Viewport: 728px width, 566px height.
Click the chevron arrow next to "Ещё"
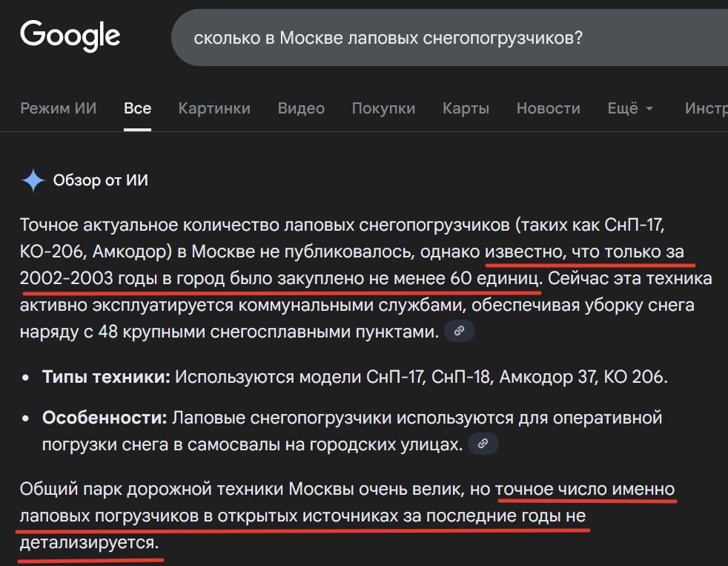click(649, 109)
